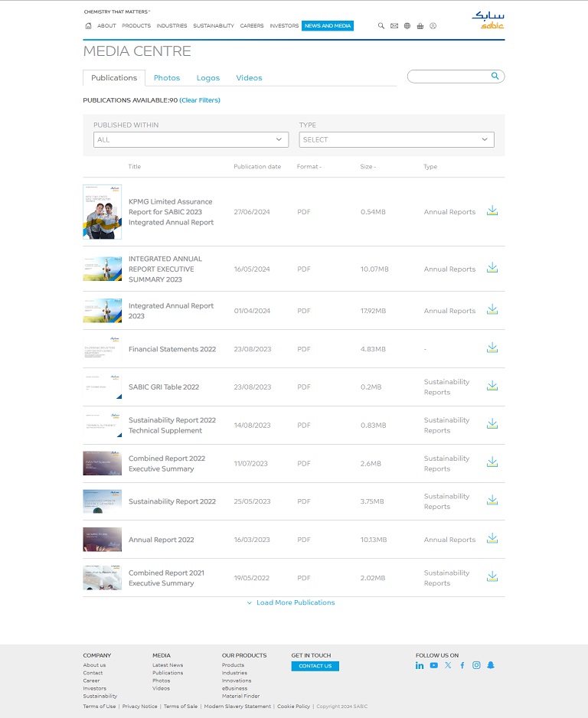Open the Sustainability menu item
The image size is (588, 718).
pyautogui.click(x=214, y=26)
